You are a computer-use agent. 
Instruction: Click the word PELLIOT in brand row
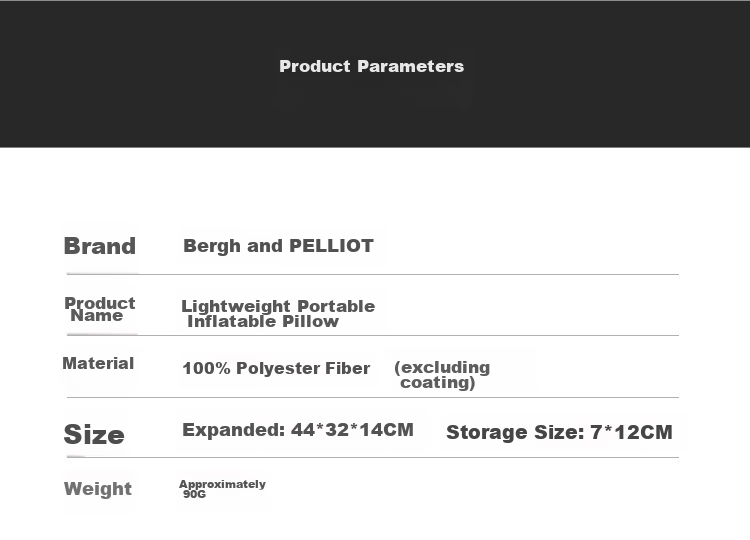click(331, 246)
